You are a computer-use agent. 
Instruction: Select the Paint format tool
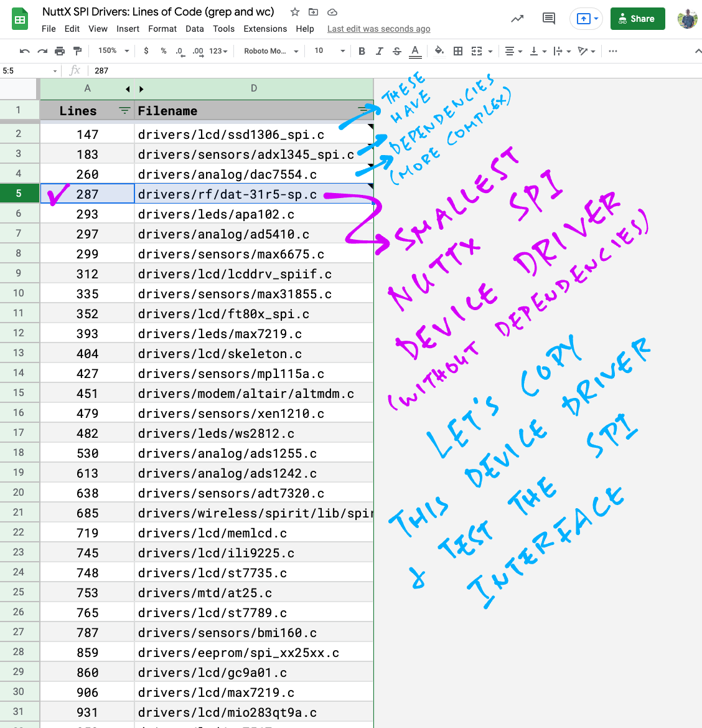point(77,51)
